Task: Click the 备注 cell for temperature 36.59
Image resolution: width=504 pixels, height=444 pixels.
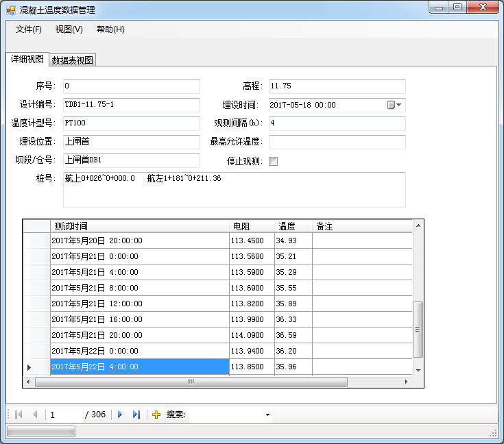Action: 362,335
